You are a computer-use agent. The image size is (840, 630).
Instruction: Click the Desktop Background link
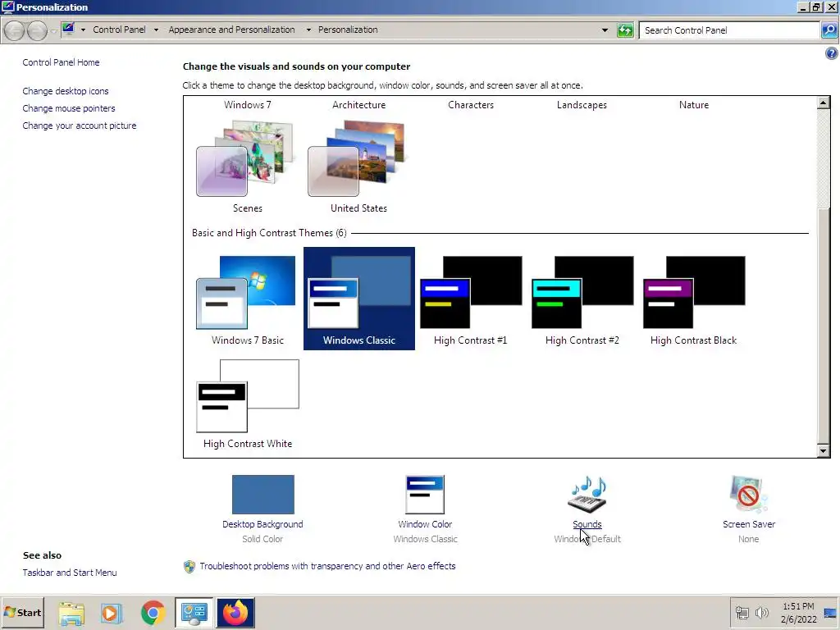pos(262,524)
